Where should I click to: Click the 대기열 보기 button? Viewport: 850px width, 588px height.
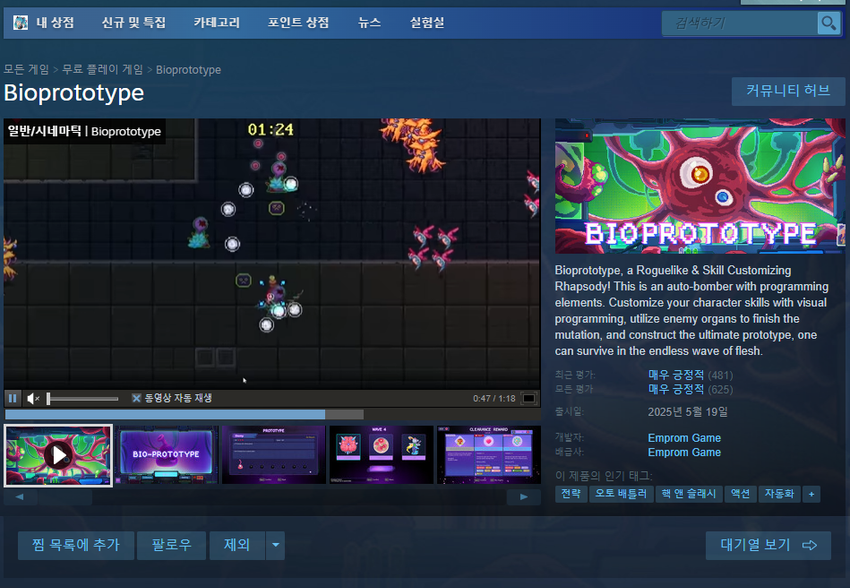[x=768, y=545]
